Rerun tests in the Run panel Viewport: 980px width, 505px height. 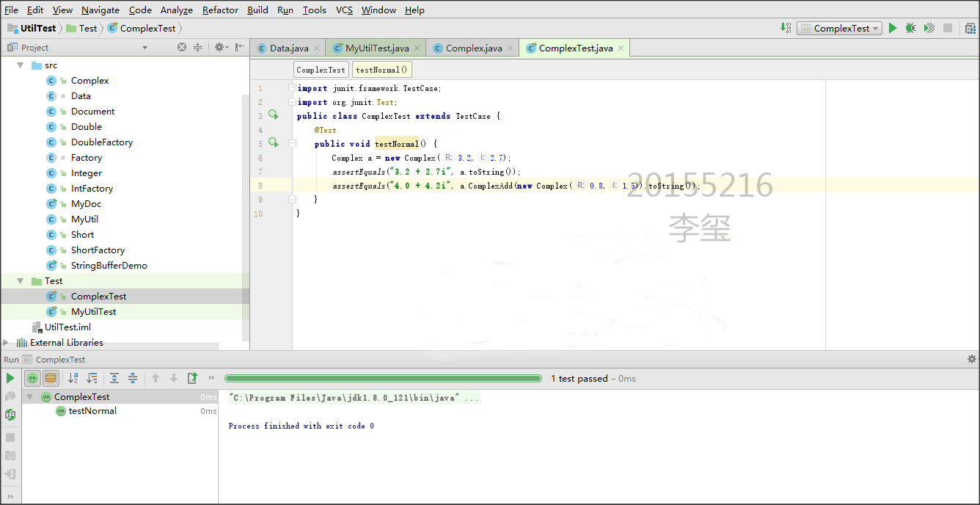10,378
